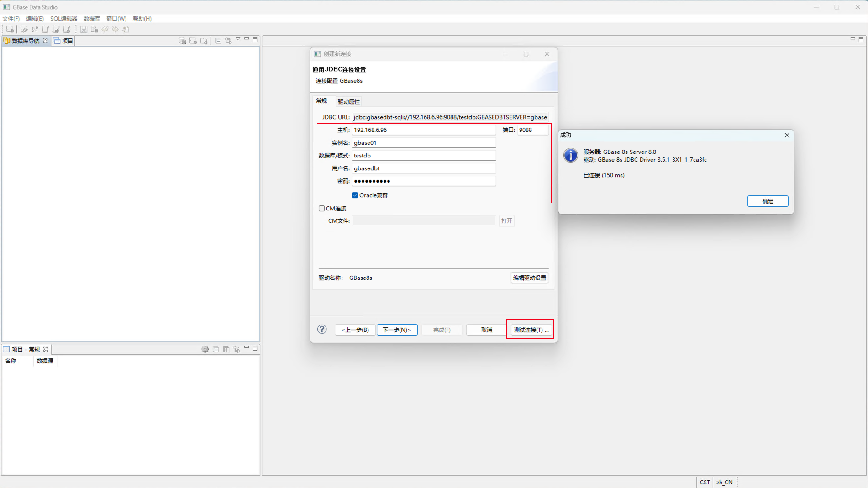Click the new connection icon on the toolbar

(x=10, y=29)
